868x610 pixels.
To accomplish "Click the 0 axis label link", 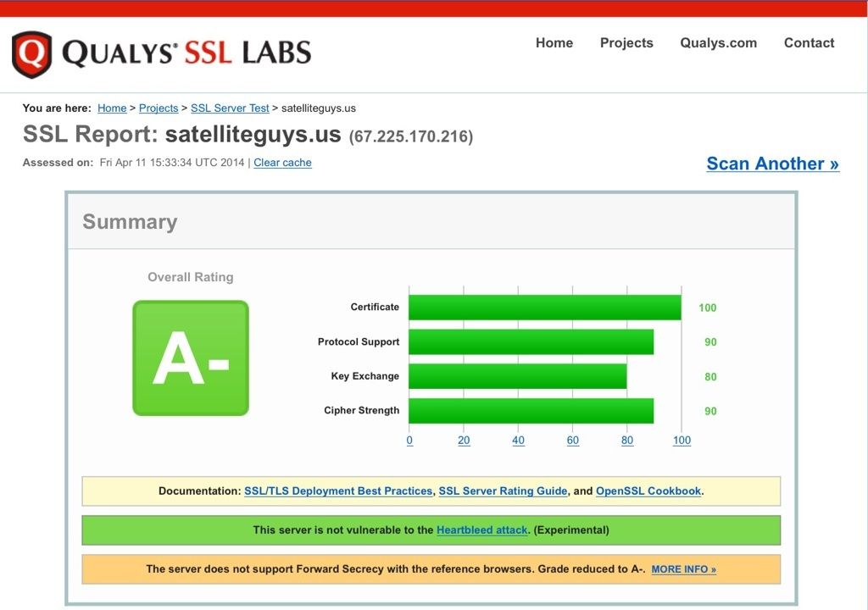I will tap(409, 440).
